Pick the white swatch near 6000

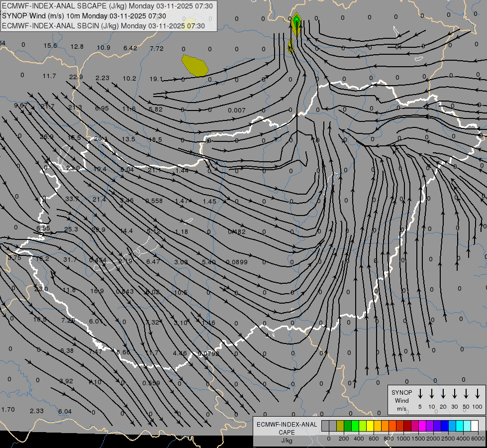[475, 426]
